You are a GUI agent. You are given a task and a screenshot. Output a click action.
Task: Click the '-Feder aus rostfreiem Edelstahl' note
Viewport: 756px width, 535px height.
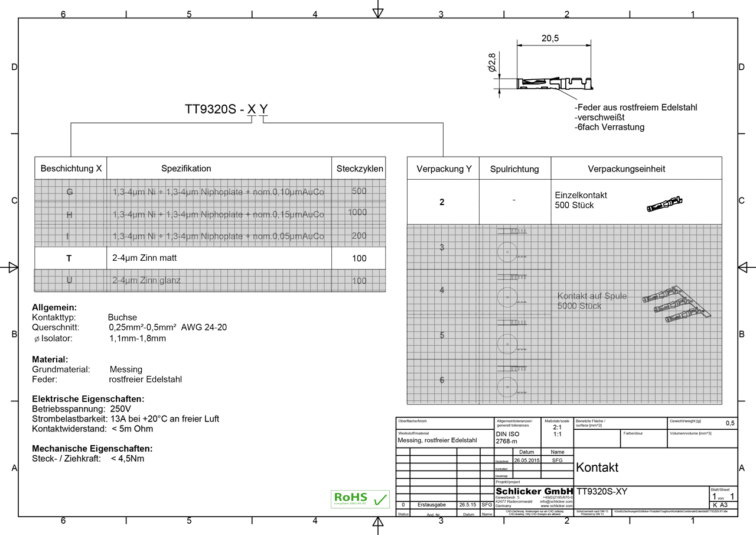636,108
